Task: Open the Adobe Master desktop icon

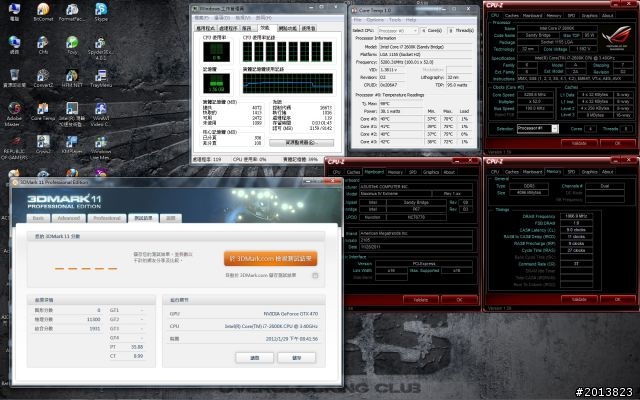Action: (14, 114)
